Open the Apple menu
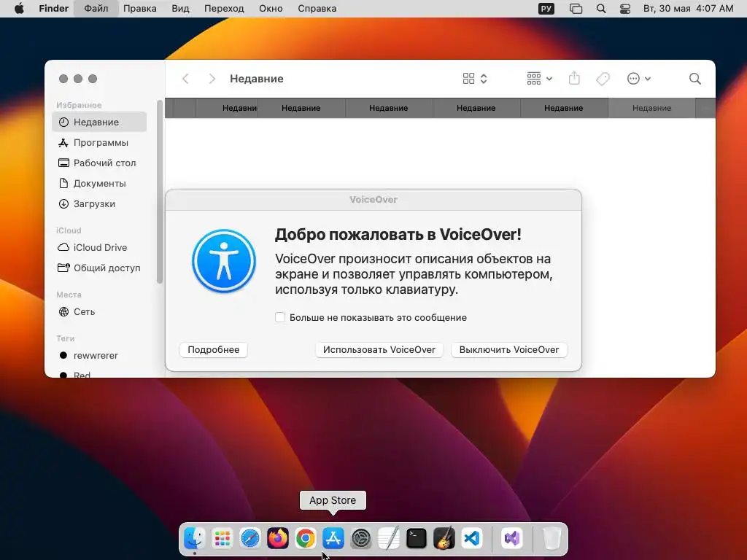 [x=19, y=9]
